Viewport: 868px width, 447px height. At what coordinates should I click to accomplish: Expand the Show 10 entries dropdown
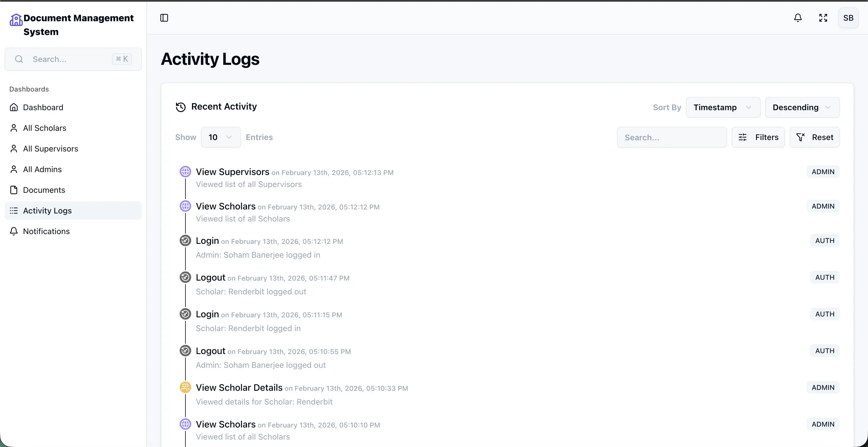221,137
